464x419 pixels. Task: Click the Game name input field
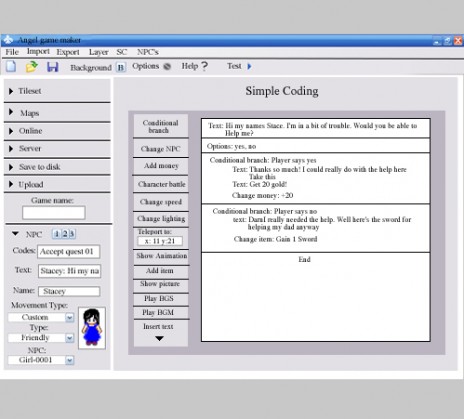(54, 213)
